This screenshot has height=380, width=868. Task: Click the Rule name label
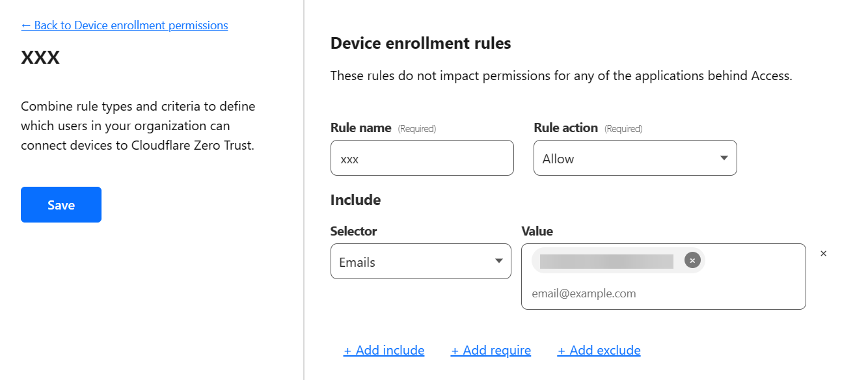point(360,128)
